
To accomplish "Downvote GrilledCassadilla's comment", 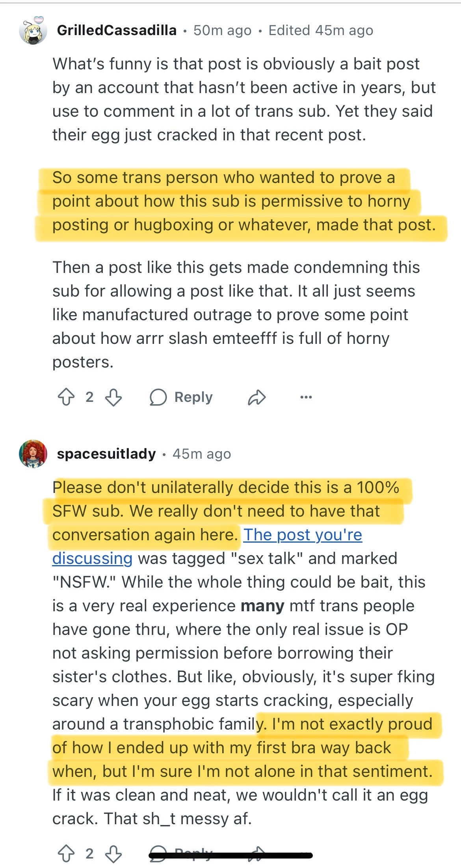I will 113,397.
